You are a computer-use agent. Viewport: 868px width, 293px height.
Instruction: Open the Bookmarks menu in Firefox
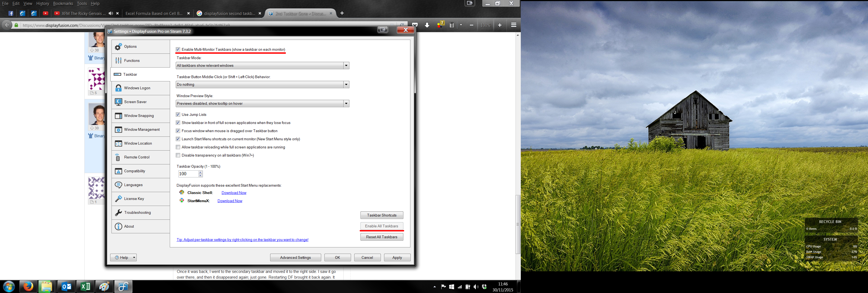coord(63,3)
